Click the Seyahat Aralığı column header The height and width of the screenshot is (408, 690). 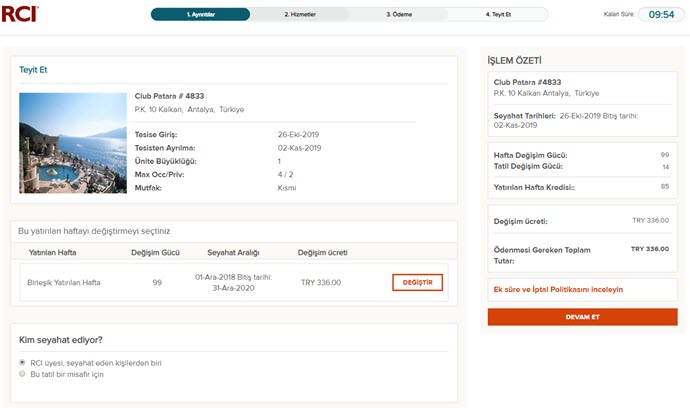click(x=233, y=253)
